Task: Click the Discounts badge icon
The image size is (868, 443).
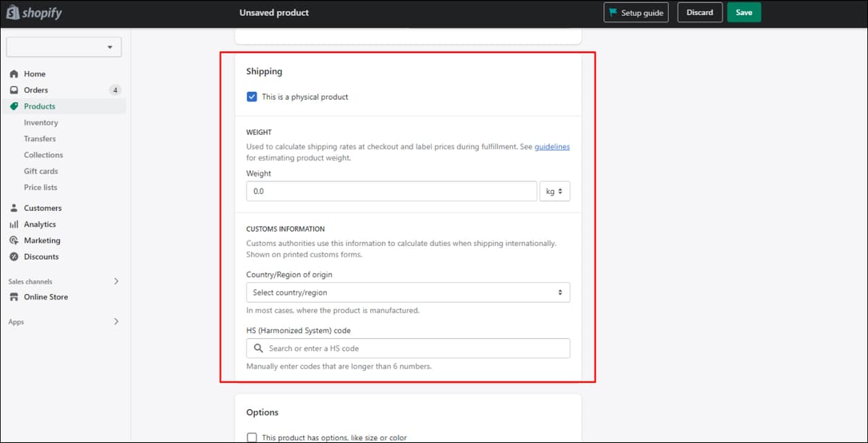Action: point(14,257)
